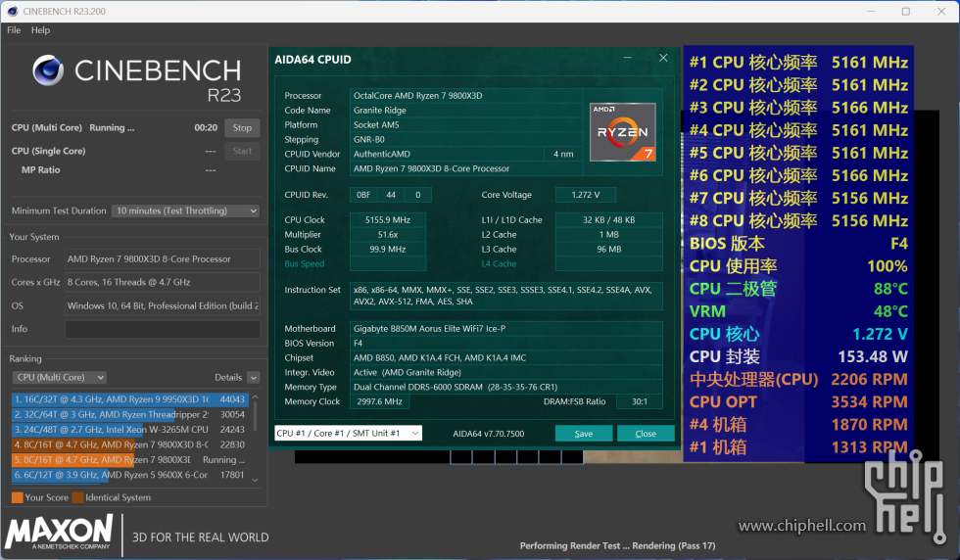Click the Multiplier value 51.6x

(x=388, y=234)
